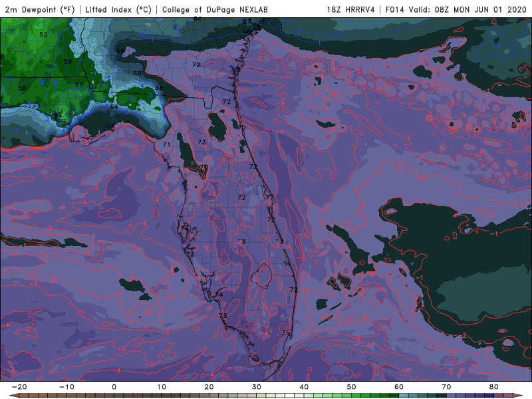Click the "52" dewpoint value on map
The image size is (532, 399).
pyautogui.click(x=43, y=35)
